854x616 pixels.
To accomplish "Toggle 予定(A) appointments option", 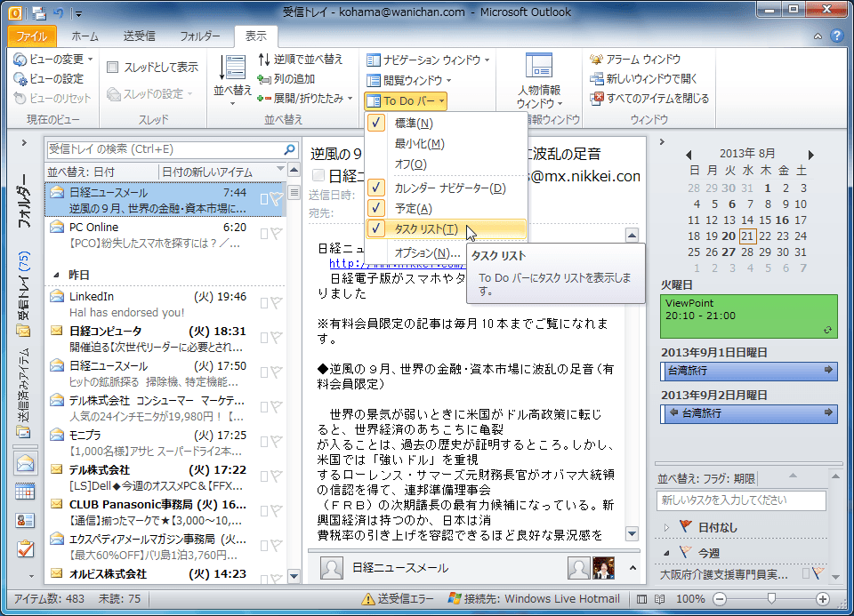I will pos(446,208).
